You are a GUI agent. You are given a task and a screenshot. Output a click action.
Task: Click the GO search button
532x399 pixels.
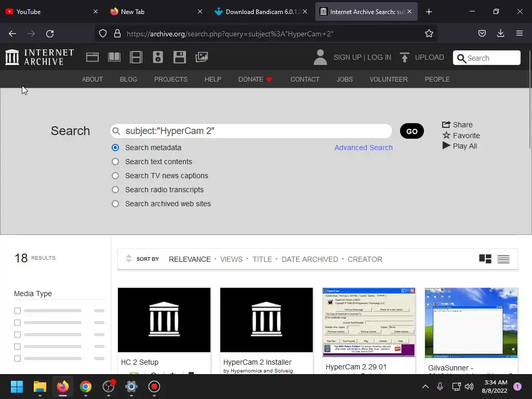(412, 131)
